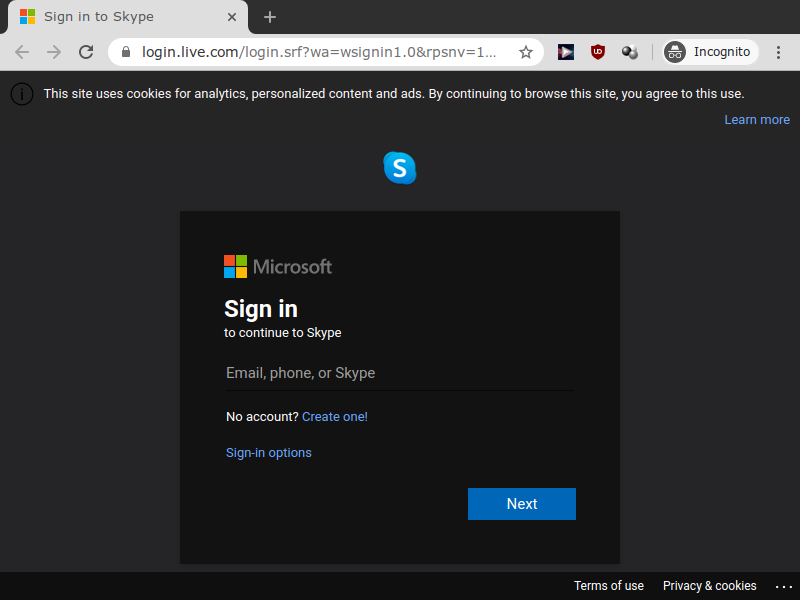The image size is (800, 600).
Task: Open a new tab with the plus button
Action: pyautogui.click(x=270, y=17)
